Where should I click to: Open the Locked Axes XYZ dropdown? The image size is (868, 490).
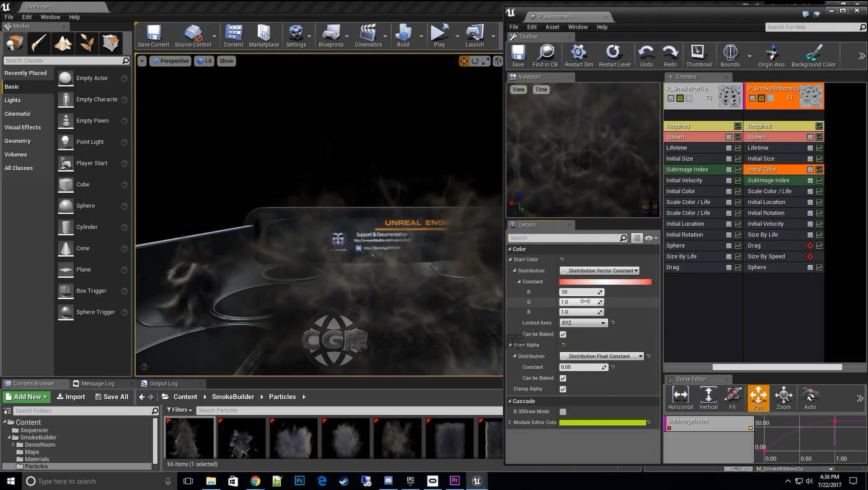[x=583, y=323]
